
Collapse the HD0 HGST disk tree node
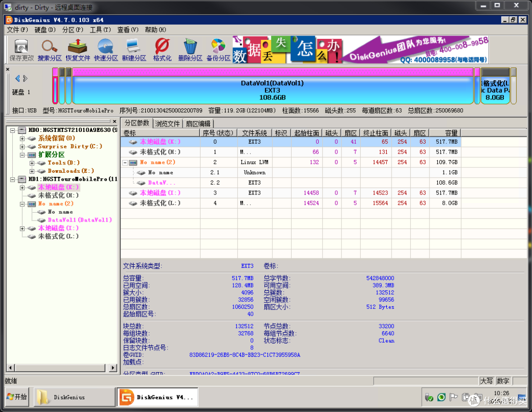(x=12, y=130)
